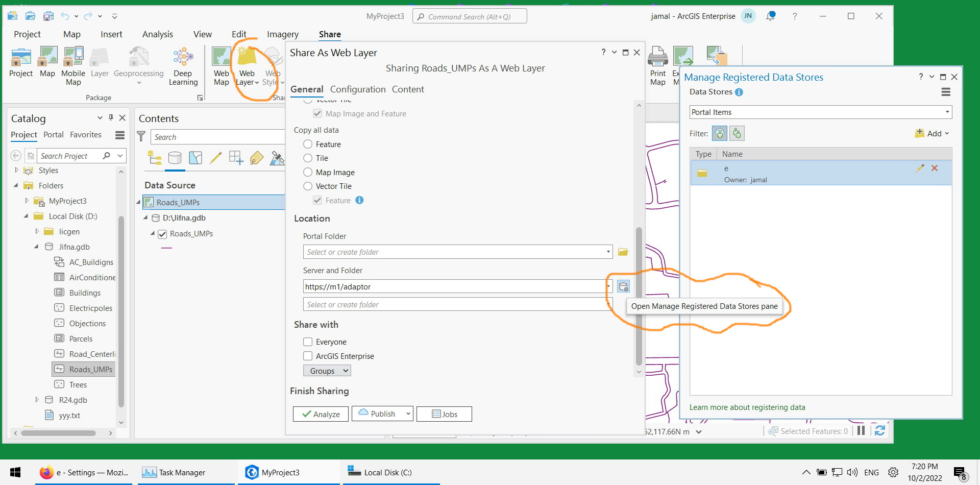Uncheck the Roads_UMPs layer in Contents
Screen dimensions: 980x485
click(x=162, y=234)
